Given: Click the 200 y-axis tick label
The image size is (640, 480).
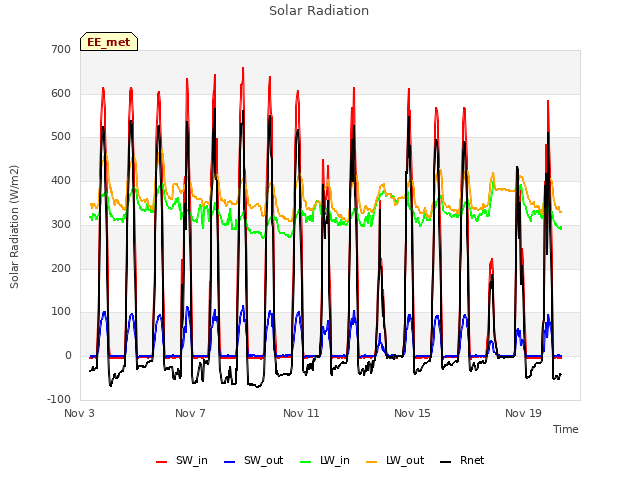Looking at the screenshot, I should click(61, 268).
